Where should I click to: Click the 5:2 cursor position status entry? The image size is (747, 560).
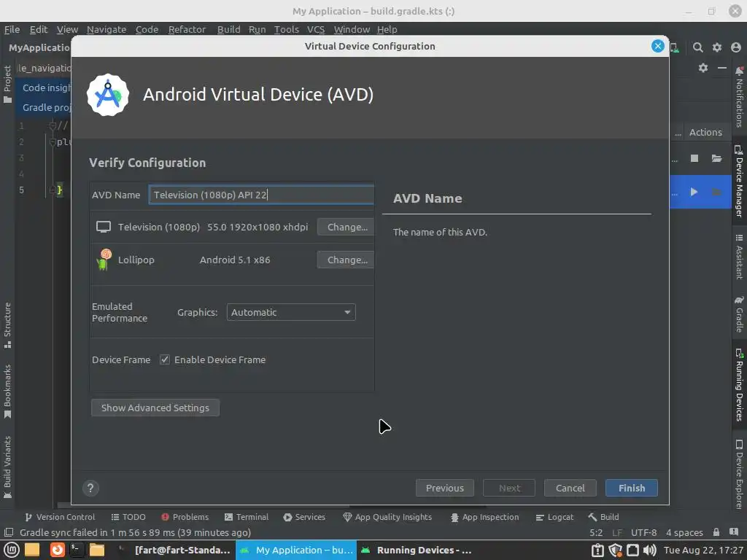tap(596, 532)
